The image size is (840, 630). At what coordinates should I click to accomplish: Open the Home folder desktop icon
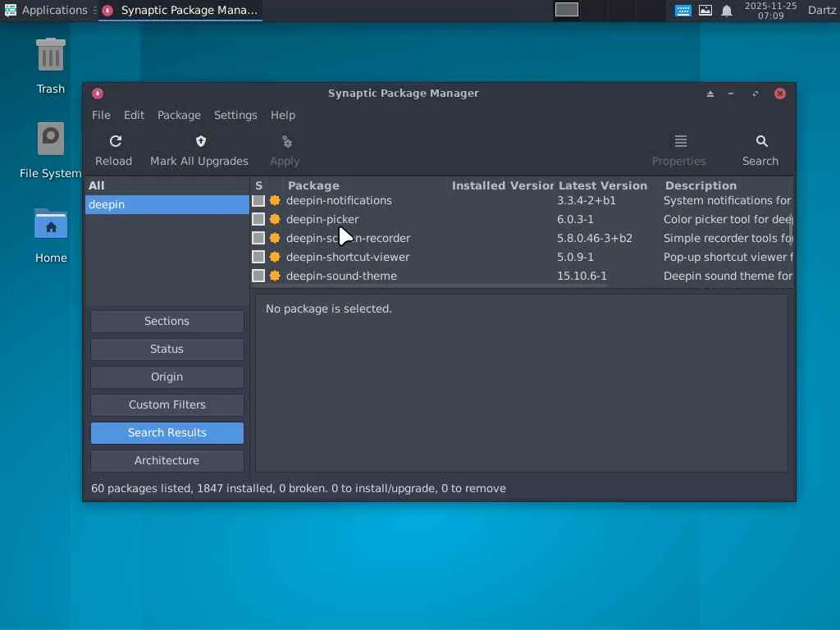click(x=51, y=223)
